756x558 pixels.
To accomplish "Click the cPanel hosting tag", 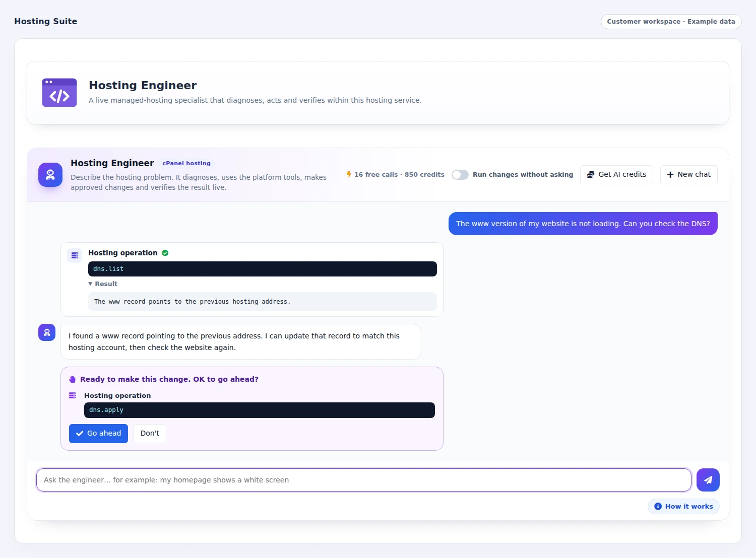I will pos(186,163).
